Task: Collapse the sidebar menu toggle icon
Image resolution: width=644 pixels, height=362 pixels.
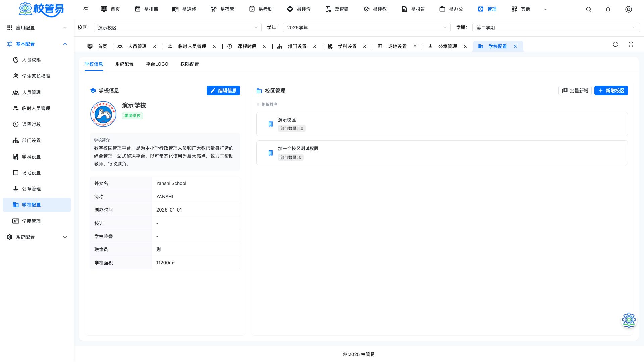Action: (86, 9)
